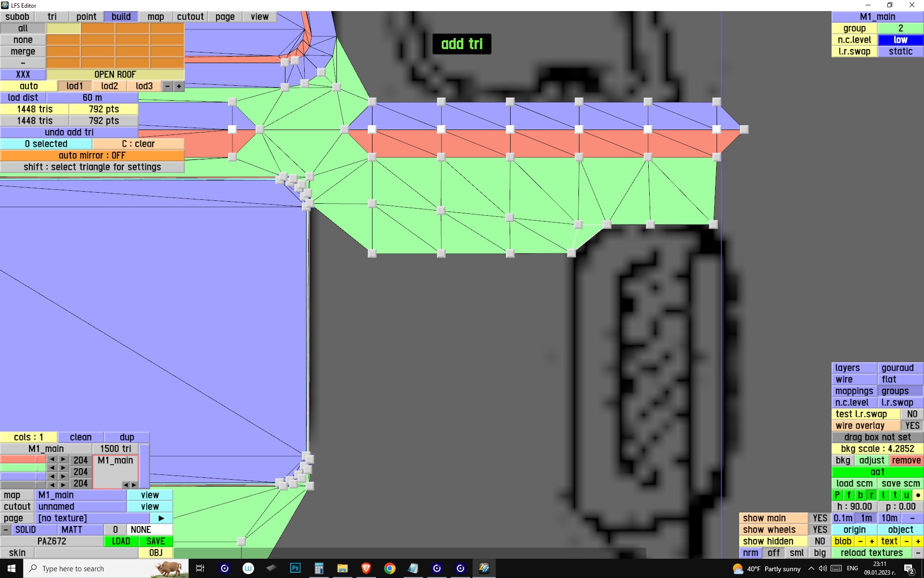924x578 pixels.
Task: Click the play arrow beside page texture
Action: pyautogui.click(x=161, y=518)
